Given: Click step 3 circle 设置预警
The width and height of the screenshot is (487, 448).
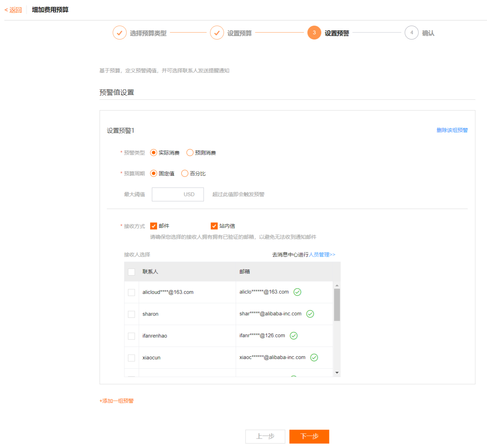Looking at the screenshot, I should pyautogui.click(x=314, y=33).
